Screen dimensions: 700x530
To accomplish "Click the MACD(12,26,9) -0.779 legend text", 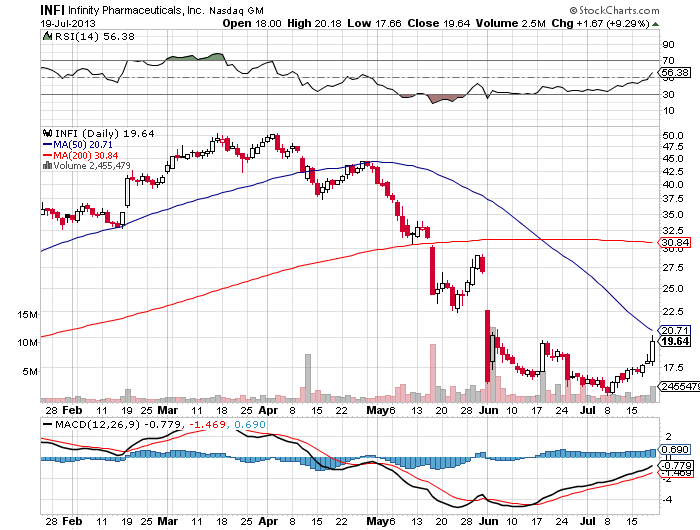I will pyautogui.click(x=118, y=424).
